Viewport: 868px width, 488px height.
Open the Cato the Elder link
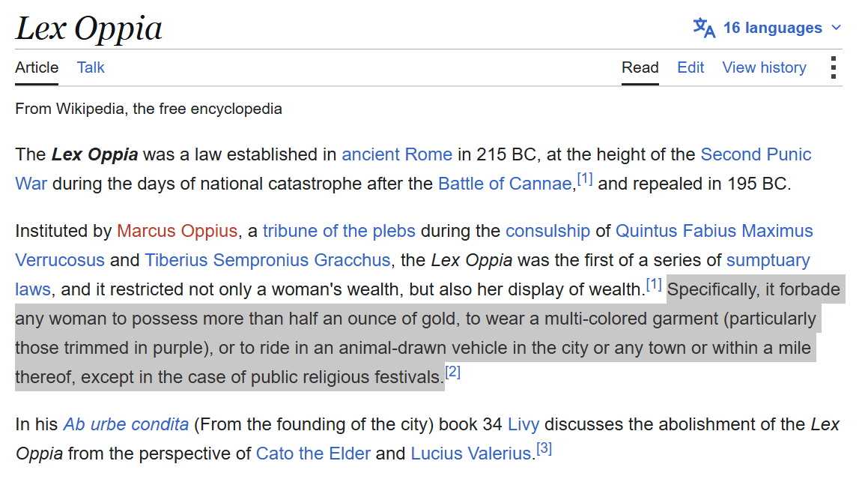tap(313, 454)
